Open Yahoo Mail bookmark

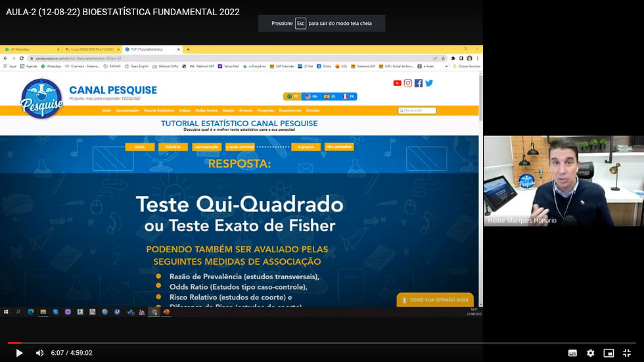pyautogui.click(x=229, y=66)
